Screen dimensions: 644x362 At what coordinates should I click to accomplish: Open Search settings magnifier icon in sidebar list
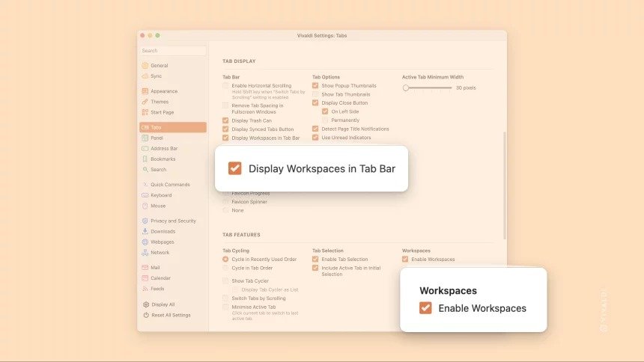pyautogui.click(x=145, y=169)
